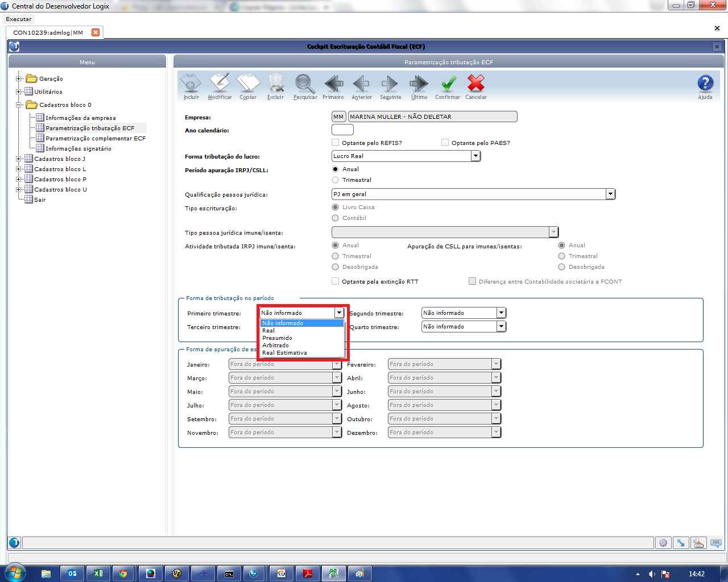
Task: Select the Contábil tipo escrituração radio
Action: point(336,218)
